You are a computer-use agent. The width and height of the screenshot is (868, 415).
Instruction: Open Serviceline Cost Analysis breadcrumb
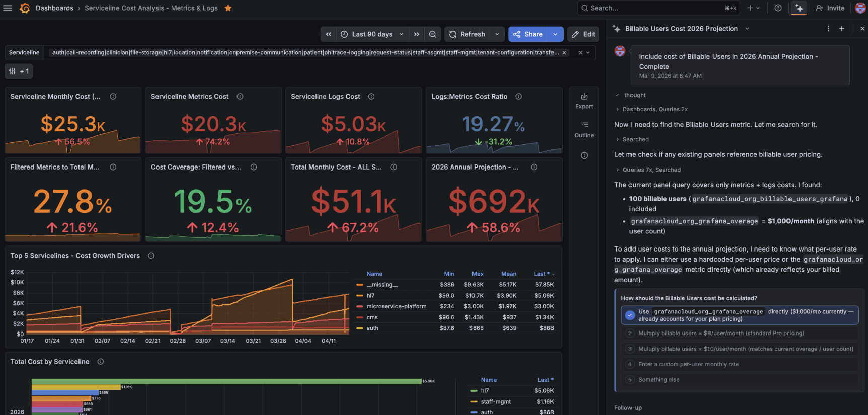tap(151, 8)
